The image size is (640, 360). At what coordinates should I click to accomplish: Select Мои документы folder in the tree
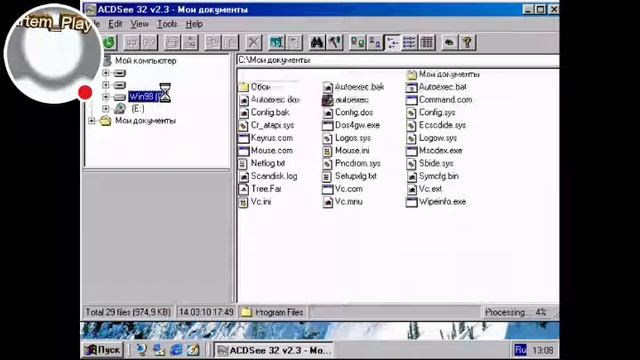[x=145, y=121]
